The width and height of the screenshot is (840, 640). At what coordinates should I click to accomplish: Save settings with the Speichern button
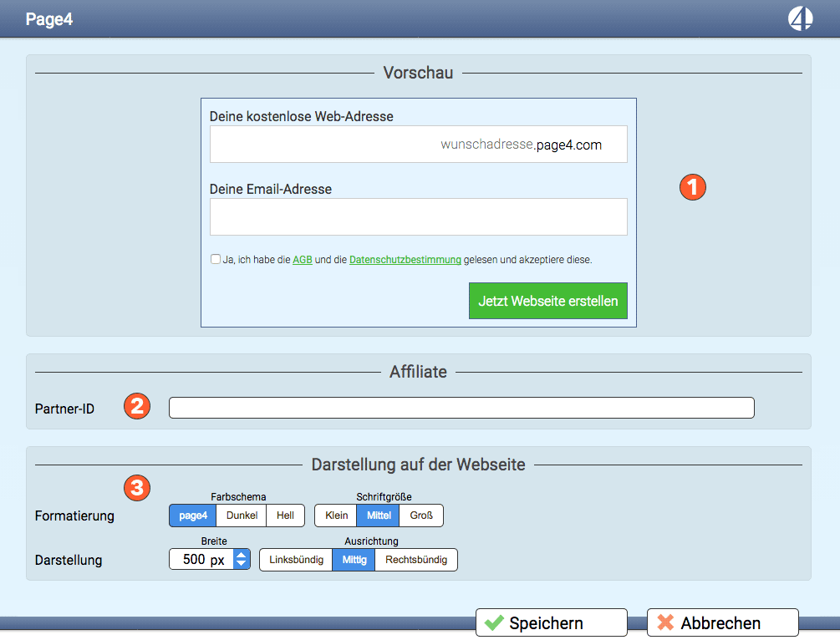click(552, 622)
